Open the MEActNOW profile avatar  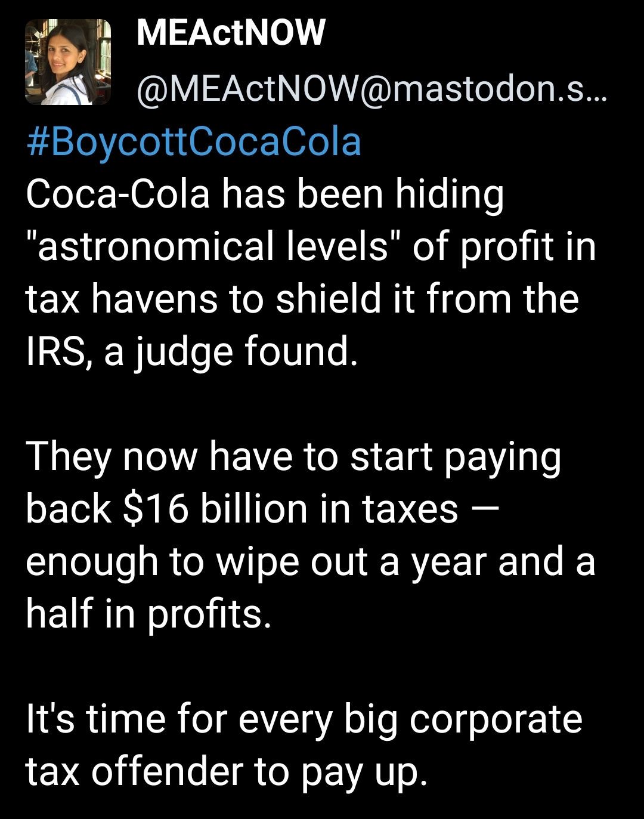tap(68, 62)
